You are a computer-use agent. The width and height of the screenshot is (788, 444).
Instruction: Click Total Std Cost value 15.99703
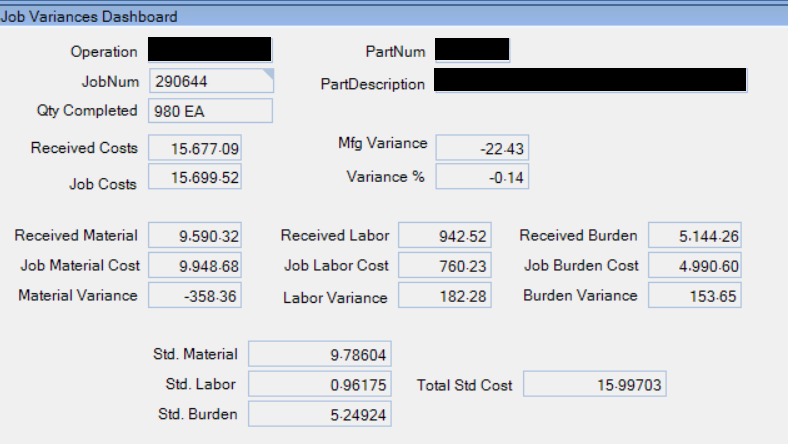pos(595,384)
